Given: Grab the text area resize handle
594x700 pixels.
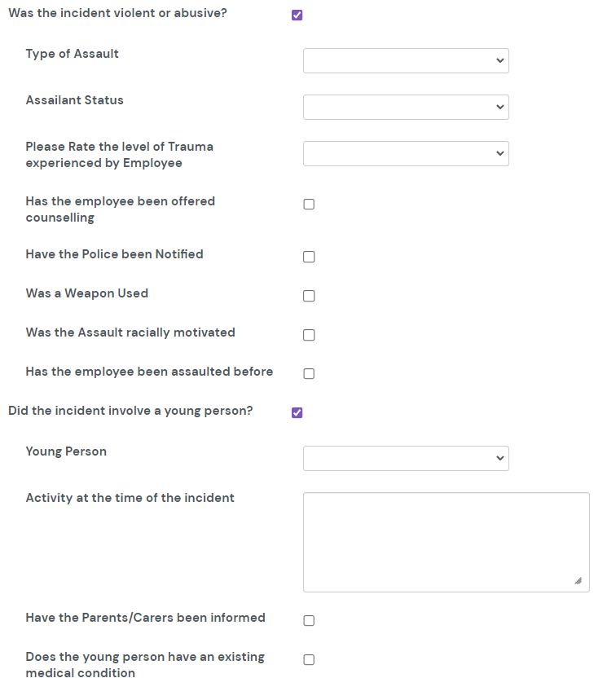Looking at the screenshot, I should pyautogui.click(x=578, y=581).
